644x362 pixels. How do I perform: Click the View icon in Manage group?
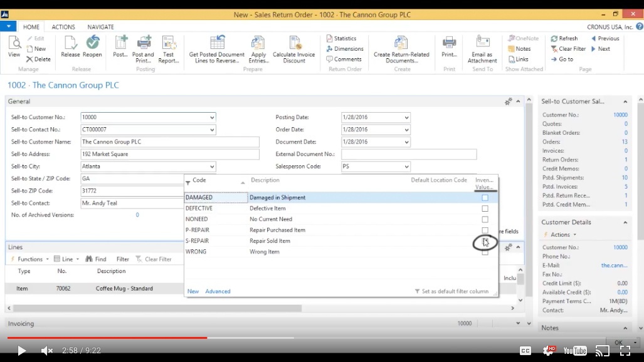pyautogui.click(x=14, y=47)
